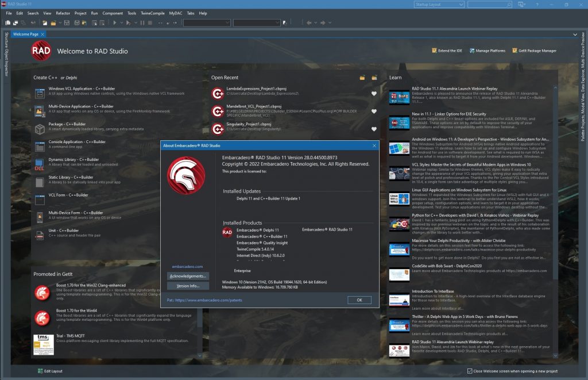Image resolution: width=588 pixels, height=380 pixels.
Task: Click the Edit Layout icon at bottom
Action: pos(40,371)
